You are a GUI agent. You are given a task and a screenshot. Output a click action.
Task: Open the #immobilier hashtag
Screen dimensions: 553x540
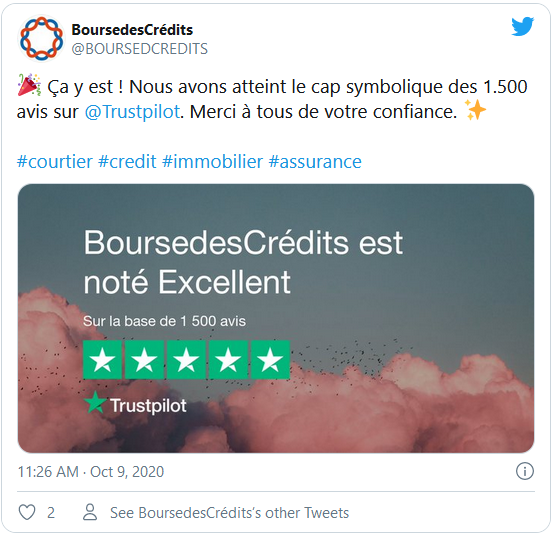(x=212, y=162)
